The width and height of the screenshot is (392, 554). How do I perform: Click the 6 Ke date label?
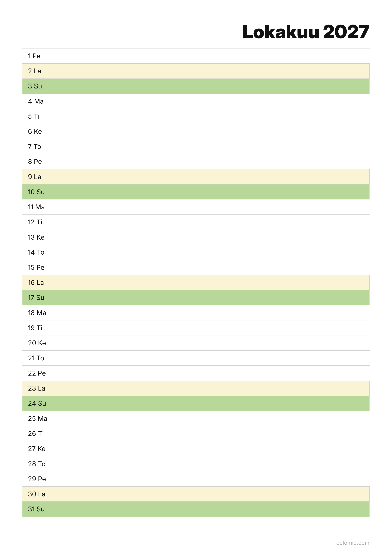click(35, 132)
